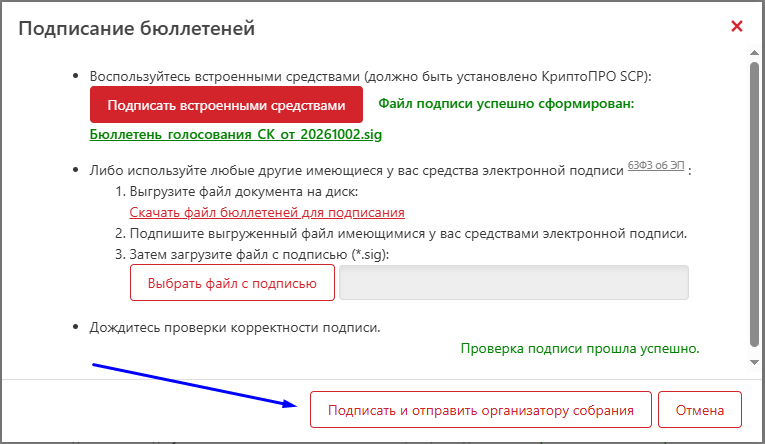Viewport: 765px width, 444px height.
Task: Click the 'Подписание бюллетеней' dialog title
Action: click(137, 28)
